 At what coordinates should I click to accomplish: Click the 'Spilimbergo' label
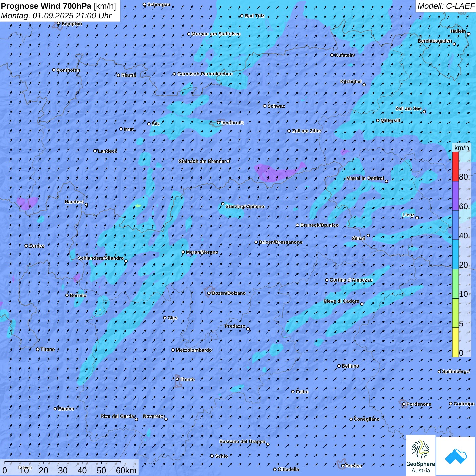click(456, 371)
